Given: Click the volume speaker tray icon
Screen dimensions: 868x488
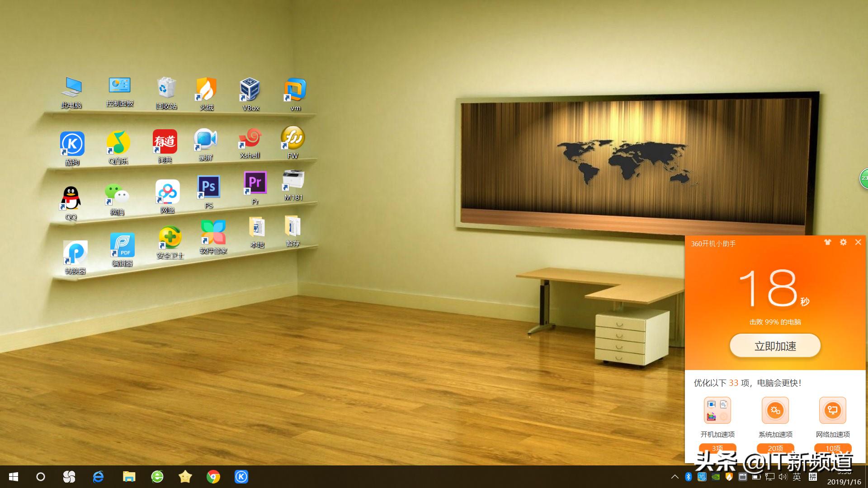Looking at the screenshot, I should (783, 477).
